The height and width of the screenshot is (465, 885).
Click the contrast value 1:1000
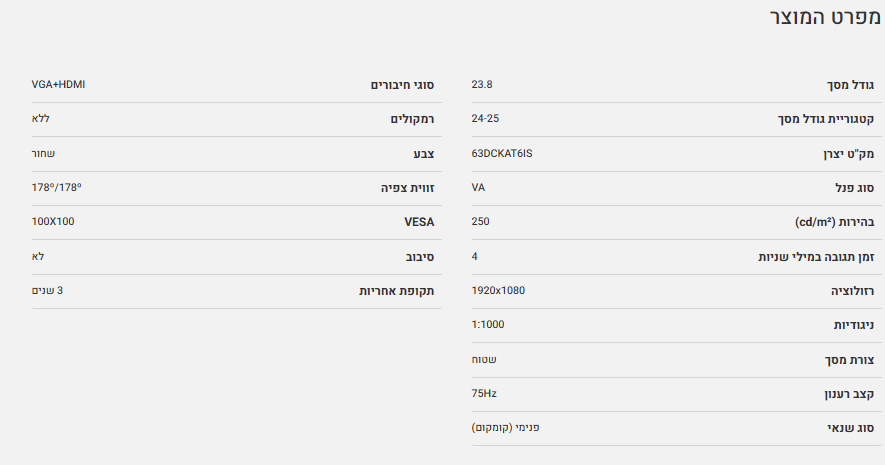488,324
